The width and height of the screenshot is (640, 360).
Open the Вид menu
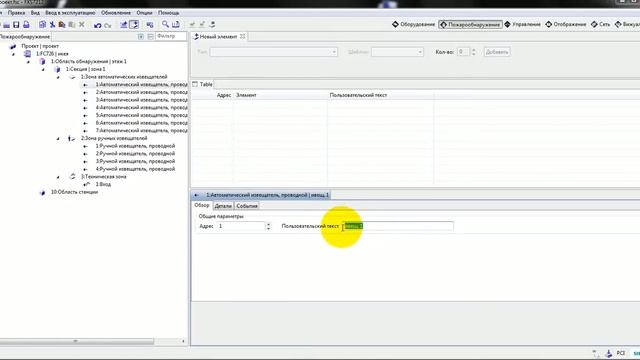[x=35, y=13]
